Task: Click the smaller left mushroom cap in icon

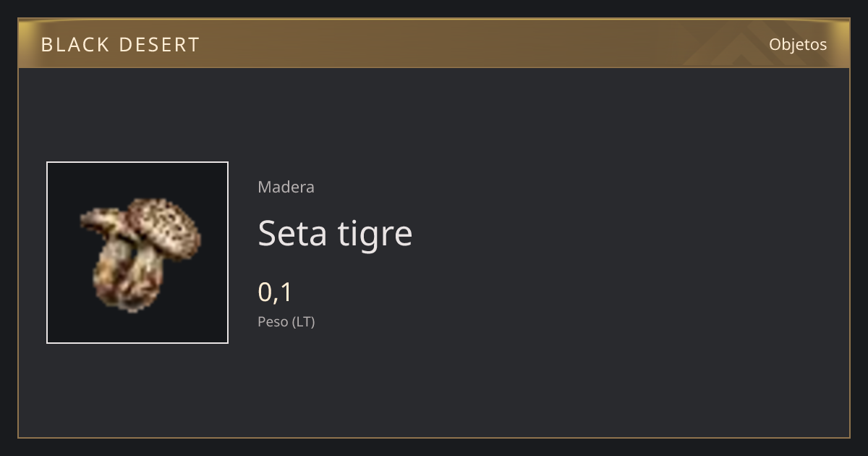Action: [100, 219]
